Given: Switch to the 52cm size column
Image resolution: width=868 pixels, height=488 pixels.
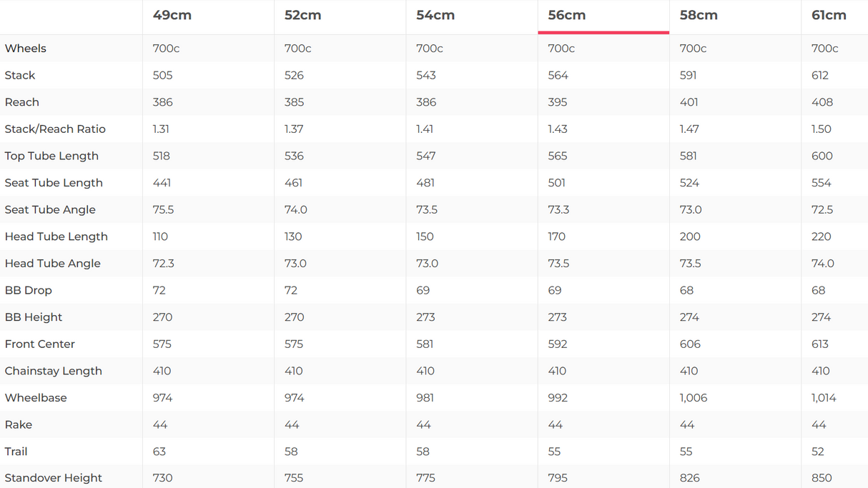Looking at the screenshot, I should coord(302,15).
